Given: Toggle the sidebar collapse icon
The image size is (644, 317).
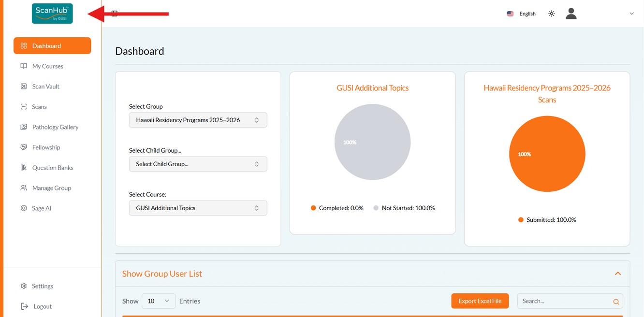Looking at the screenshot, I should click(x=115, y=14).
